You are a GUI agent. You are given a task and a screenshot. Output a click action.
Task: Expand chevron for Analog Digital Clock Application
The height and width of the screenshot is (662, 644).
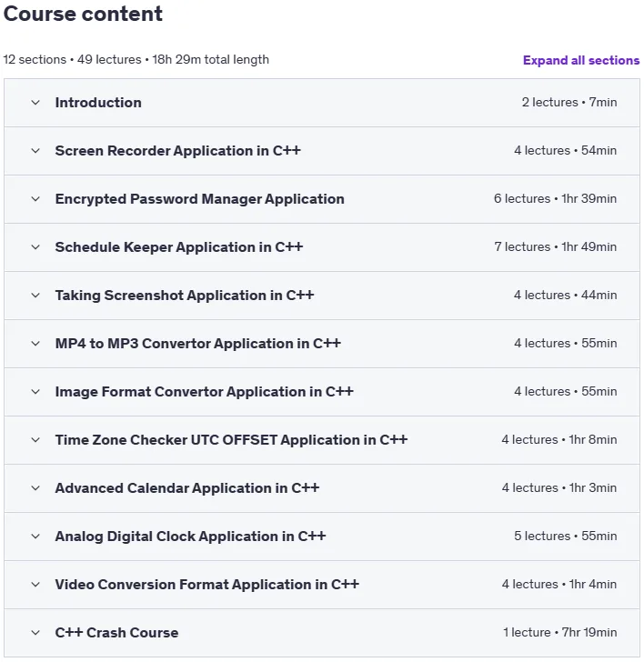click(x=35, y=537)
